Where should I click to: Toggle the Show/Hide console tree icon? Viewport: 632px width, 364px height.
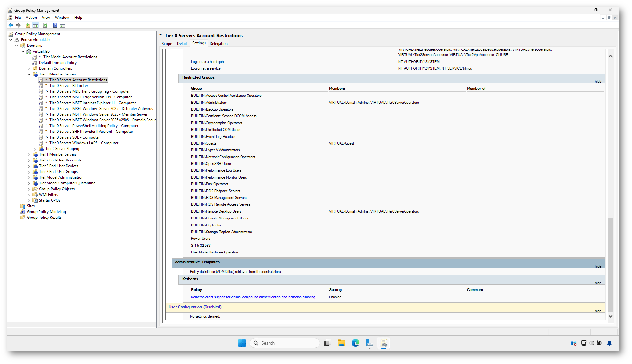36,25
